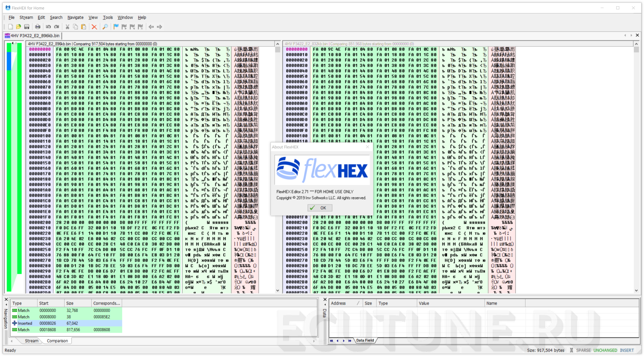Click left hex pane scroll-up arrow
Screen dimensions: 644x356
pyautogui.click(x=278, y=44)
